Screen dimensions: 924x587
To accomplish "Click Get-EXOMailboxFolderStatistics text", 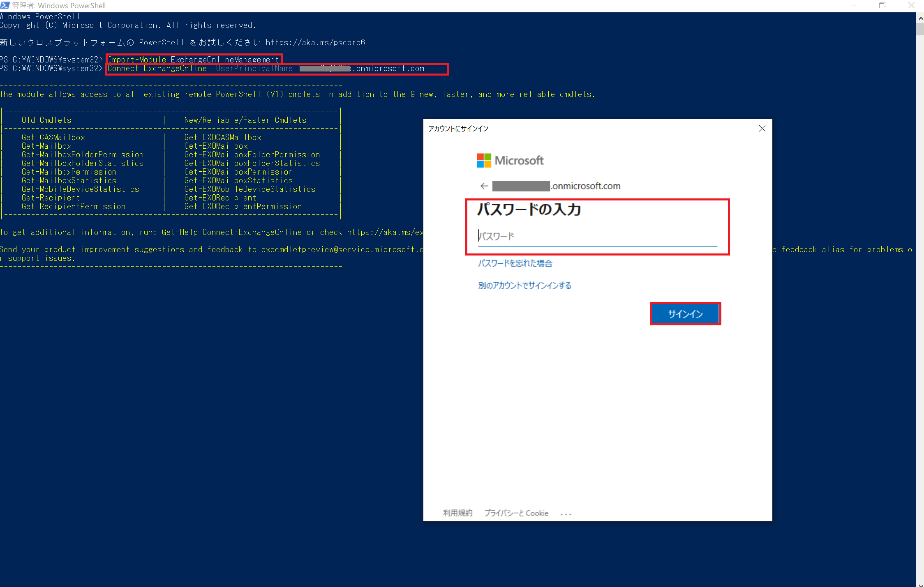I will click(252, 163).
